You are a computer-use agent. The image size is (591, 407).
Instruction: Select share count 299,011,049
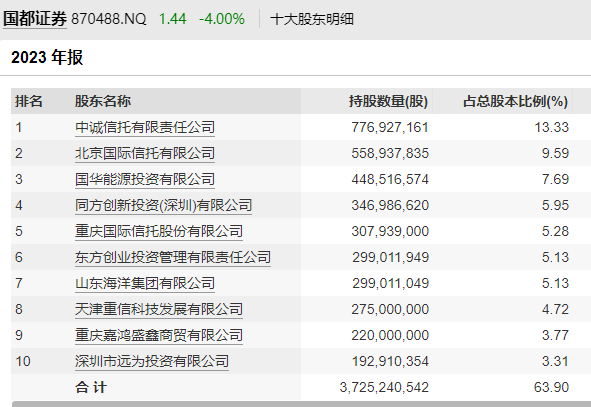(x=390, y=283)
